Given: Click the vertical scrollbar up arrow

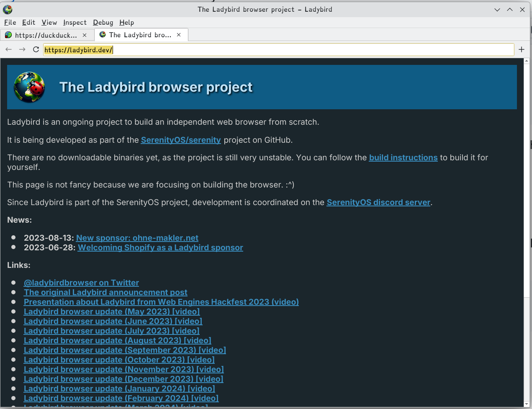Looking at the screenshot, I should pos(527,61).
